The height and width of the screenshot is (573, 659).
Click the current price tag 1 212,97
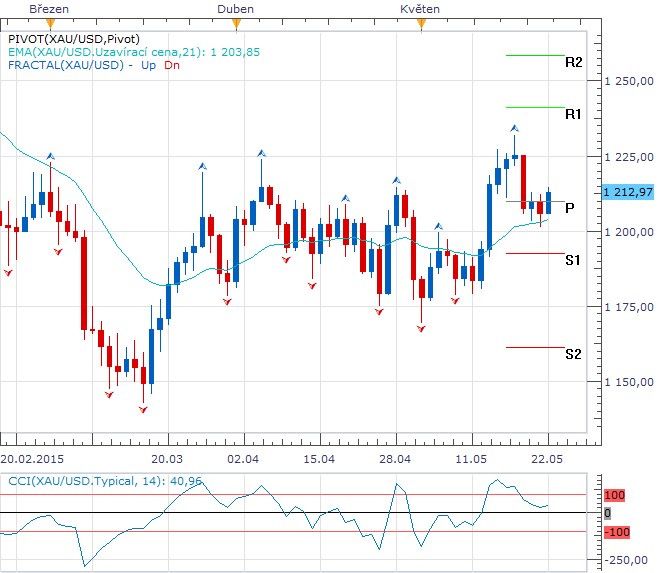pos(628,192)
